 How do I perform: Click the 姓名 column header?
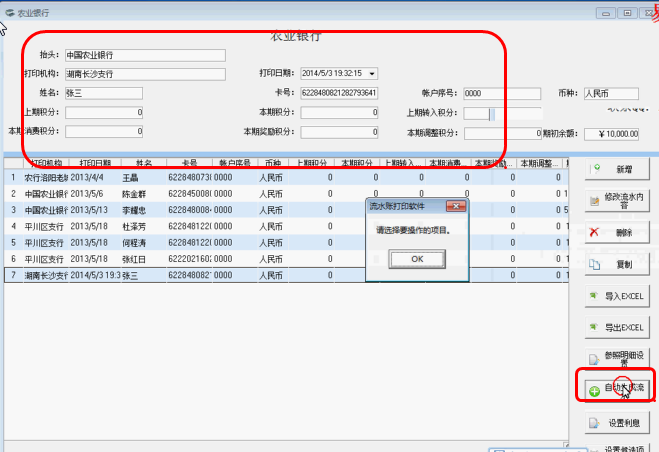point(144,163)
